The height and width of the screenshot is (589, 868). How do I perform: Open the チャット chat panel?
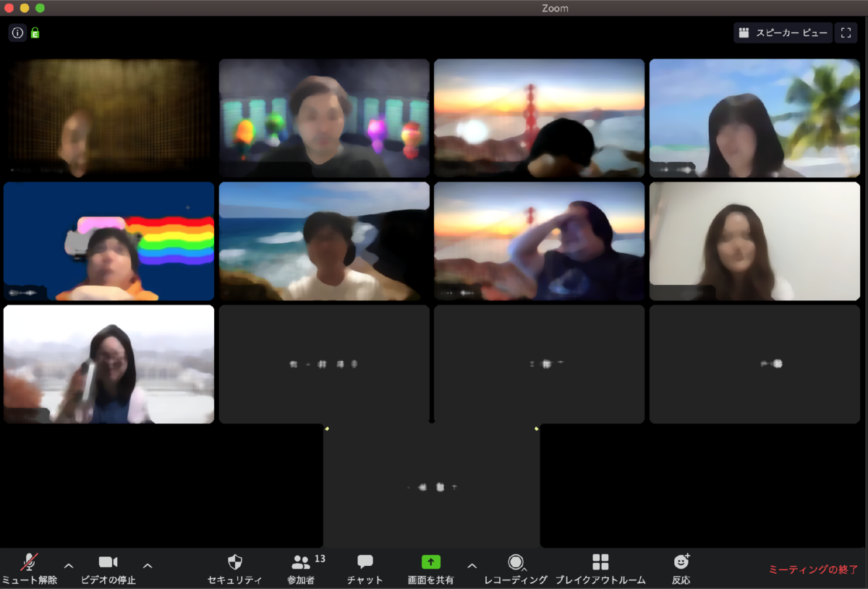point(365,569)
